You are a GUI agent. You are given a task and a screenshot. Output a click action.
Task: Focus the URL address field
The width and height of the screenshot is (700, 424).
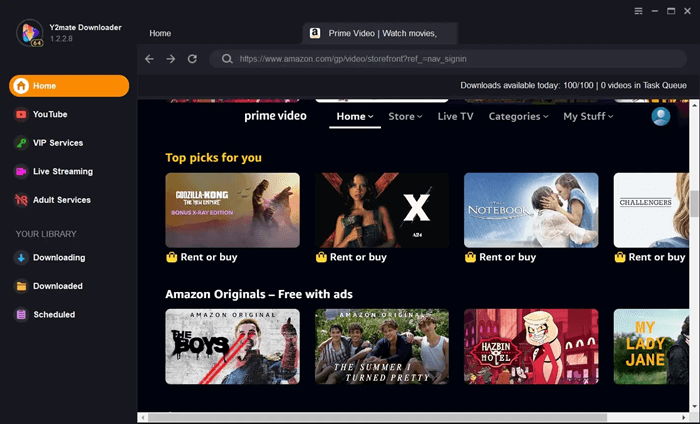point(448,59)
